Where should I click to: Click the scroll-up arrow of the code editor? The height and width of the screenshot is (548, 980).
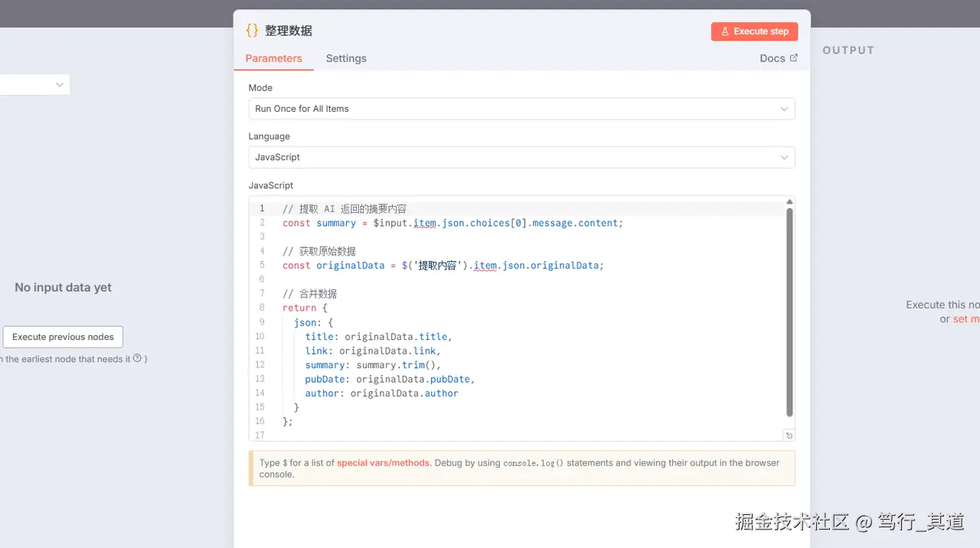pos(789,202)
